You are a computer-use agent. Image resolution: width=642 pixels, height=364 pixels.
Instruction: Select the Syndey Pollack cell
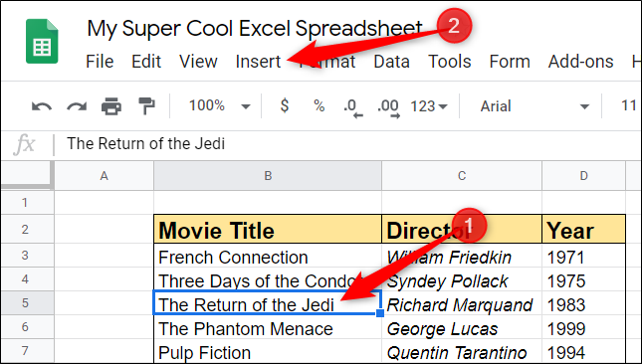[462, 279]
